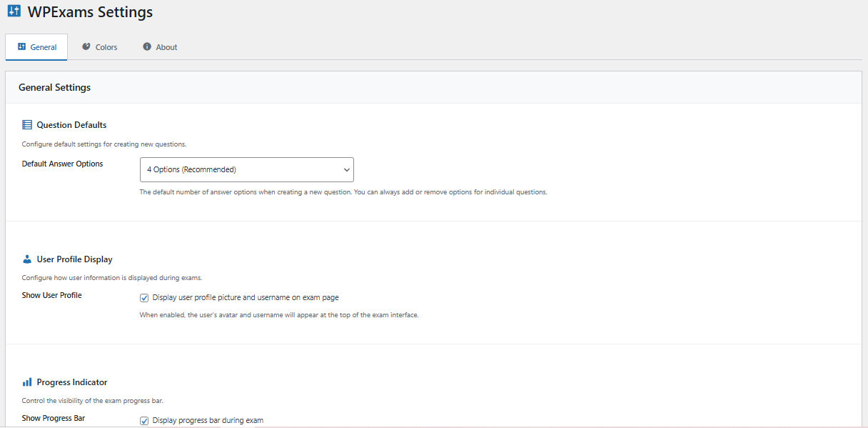Image resolution: width=868 pixels, height=428 pixels.
Task: Click the Colors tab palette icon
Action: [86, 46]
